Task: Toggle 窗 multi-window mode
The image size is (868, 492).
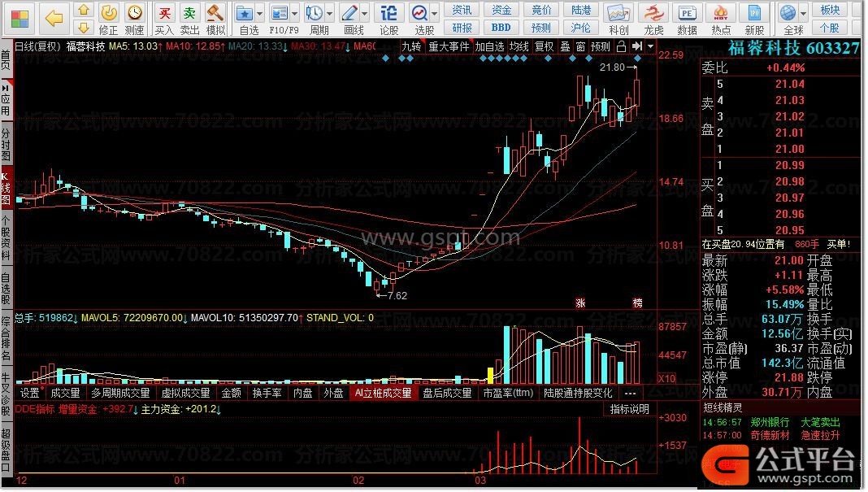Action: pos(580,46)
